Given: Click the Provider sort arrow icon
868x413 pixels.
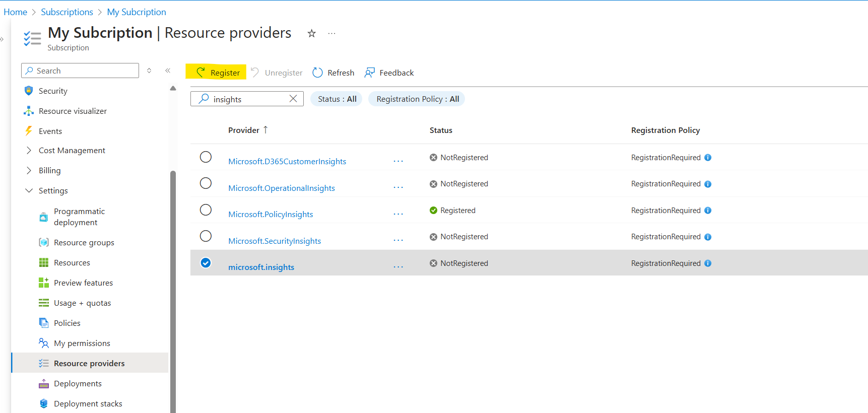Looking at the screenshot, I should pos(265,129).
